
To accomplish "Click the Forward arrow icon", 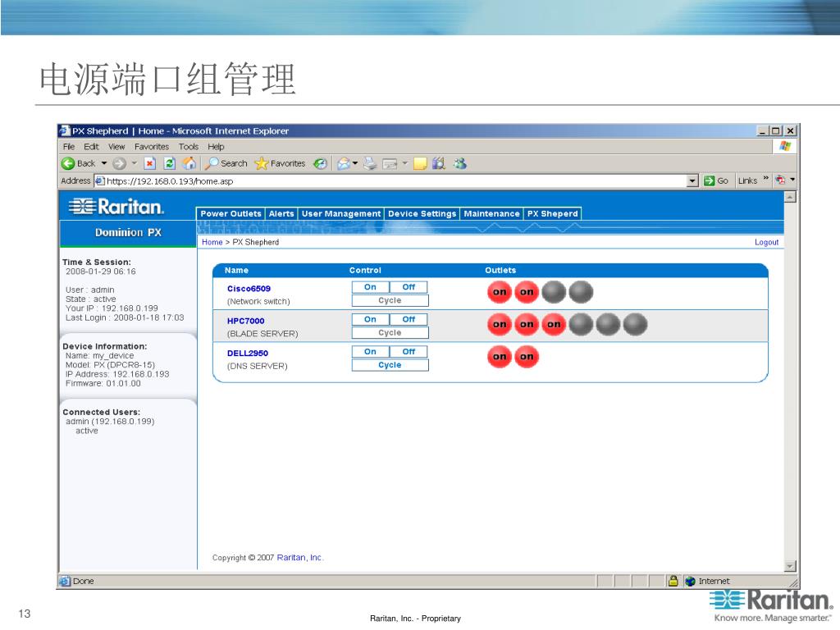I will click(x=119, y=163).
